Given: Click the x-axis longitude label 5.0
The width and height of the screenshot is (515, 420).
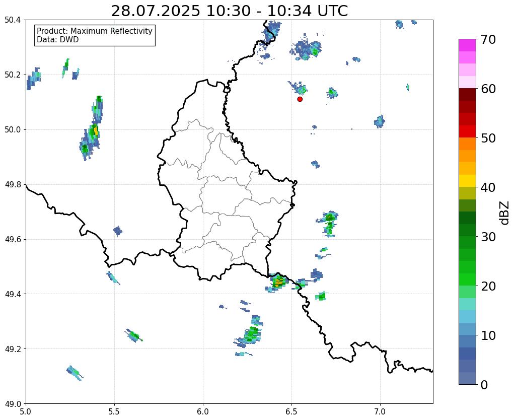Looking at the screenshot, I should [26, 411].
